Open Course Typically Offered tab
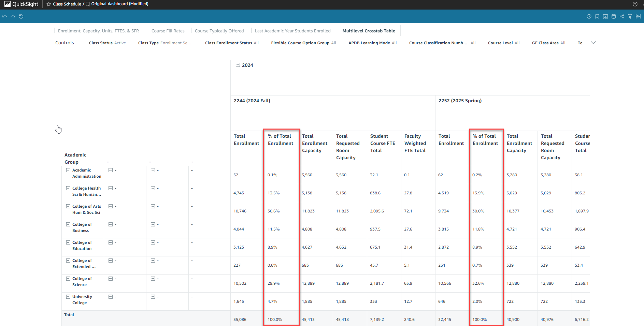 pos(219,31)
